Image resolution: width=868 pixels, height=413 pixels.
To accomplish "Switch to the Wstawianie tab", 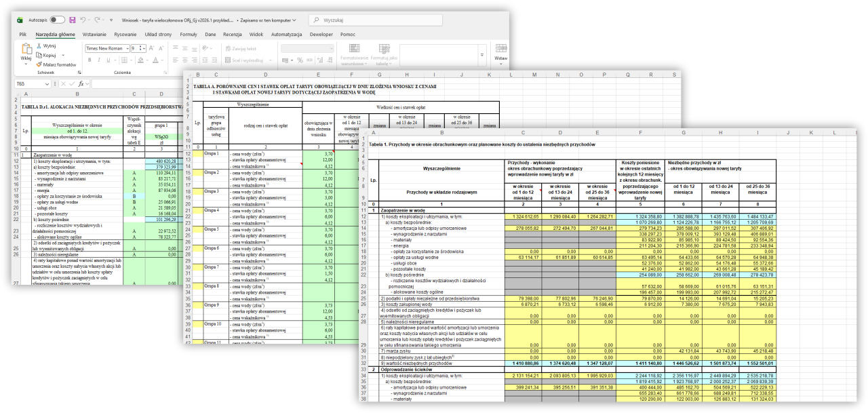I will (94, 34).
